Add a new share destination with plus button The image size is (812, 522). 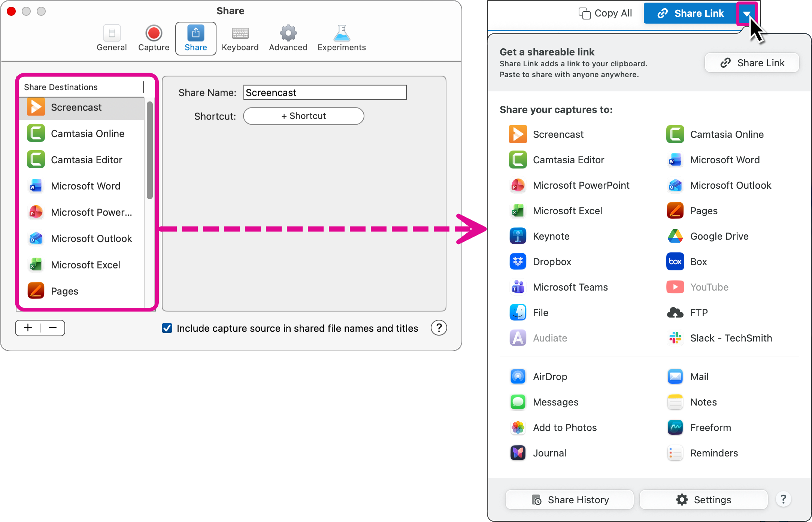tap(28, 328)
